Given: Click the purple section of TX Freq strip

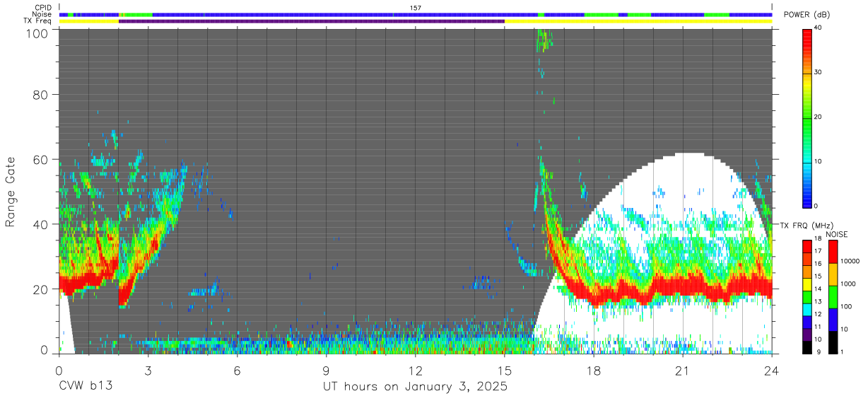Looking at the screenshot, I should coord(312,21).
